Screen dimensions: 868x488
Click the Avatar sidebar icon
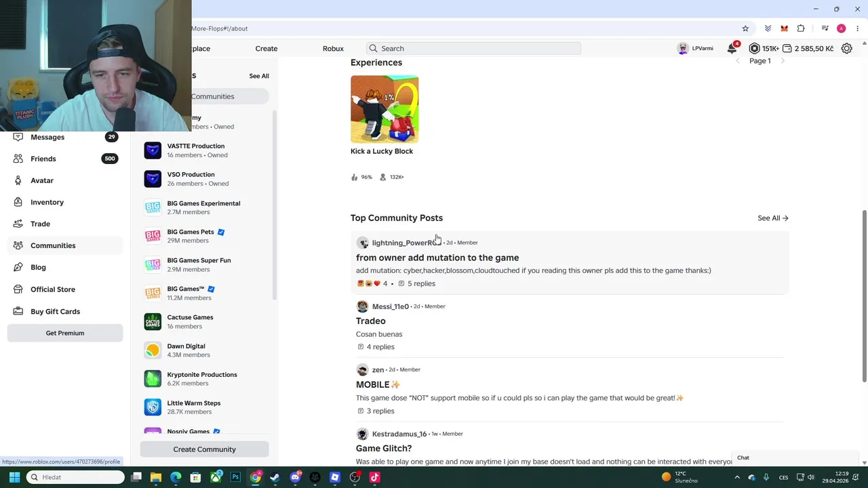click(x=18, y=180)
